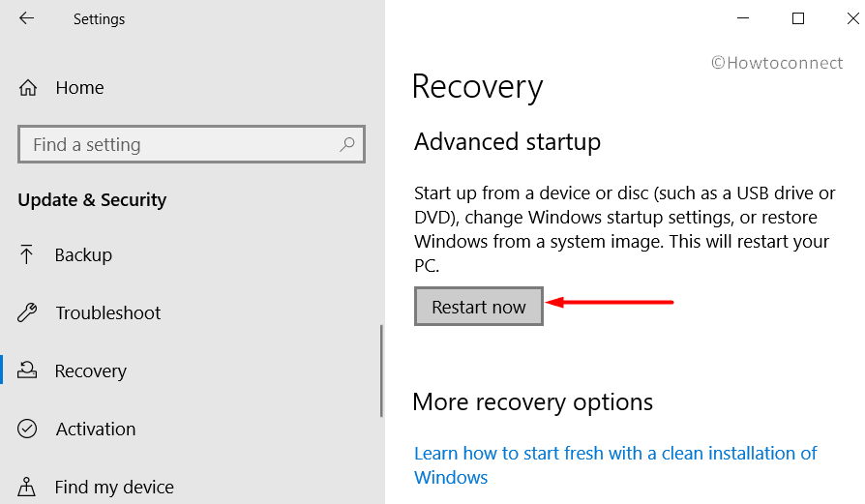Maximize the Settings window
This screenshot has height=504, width=865.
click(x=797, y=18)
